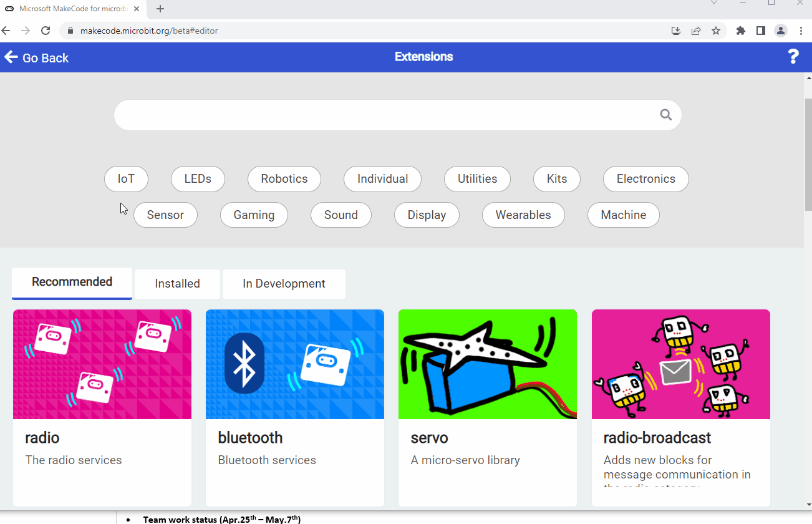
Task: Toggle the Wearables category filter
Action: pos(523,215)
